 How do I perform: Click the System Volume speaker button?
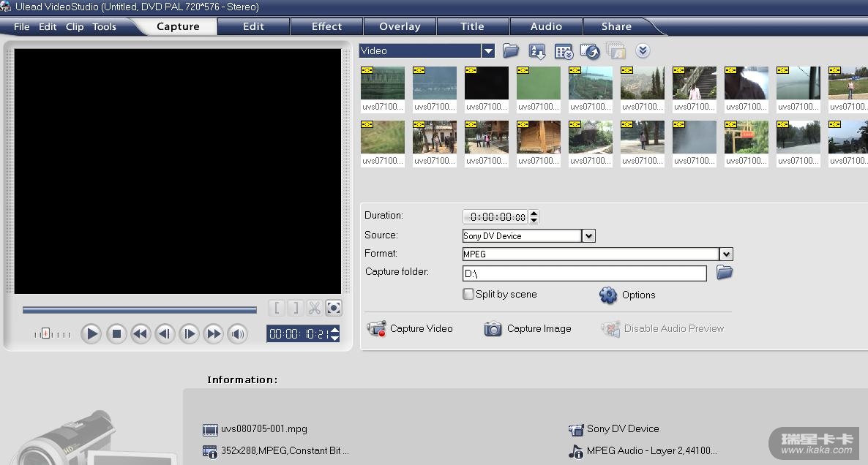[237, 334]
